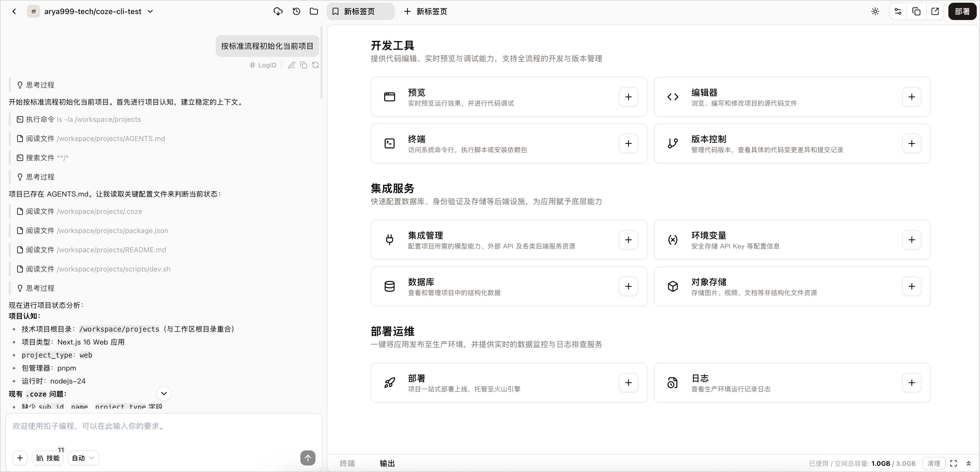This screenshot has width=980, height=472.
Task: Open the 自动 mode dropdown
Action: click(x=83, y=458)
